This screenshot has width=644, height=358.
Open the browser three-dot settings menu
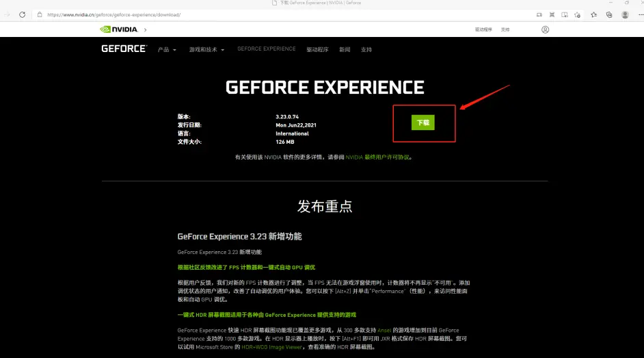[641, 15]
